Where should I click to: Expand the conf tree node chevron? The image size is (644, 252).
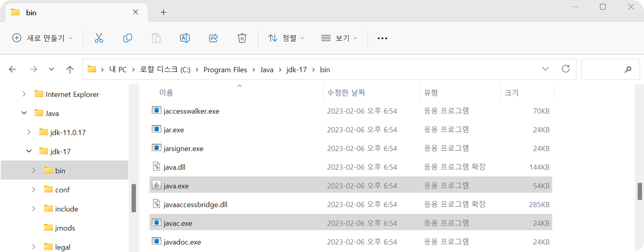coord(34,189)
